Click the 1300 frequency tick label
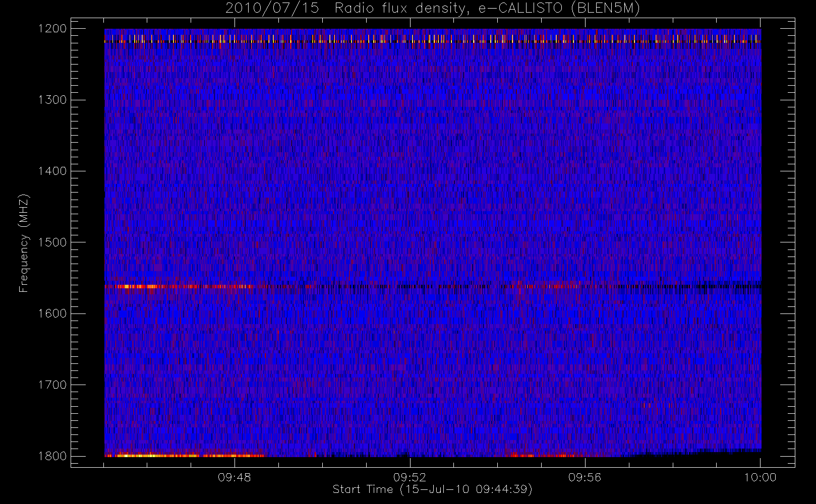 point(52,100)
